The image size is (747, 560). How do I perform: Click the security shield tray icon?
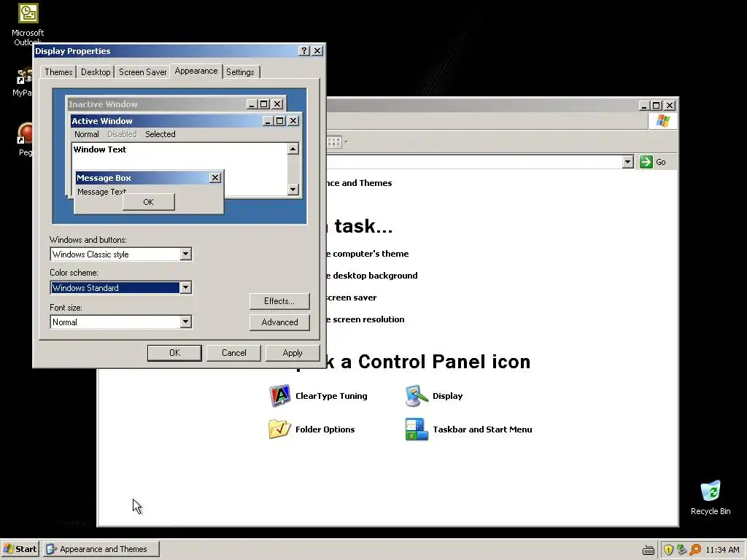click(668, 550)
